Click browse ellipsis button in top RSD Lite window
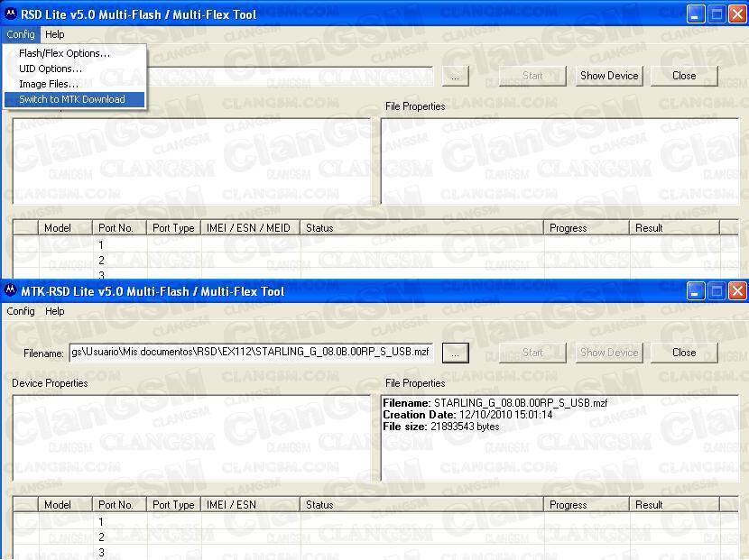 pyautogui.click(x=455, y=76)
